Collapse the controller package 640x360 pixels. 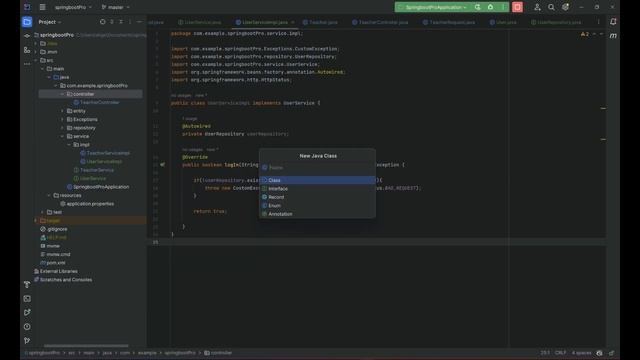click(x=62, y=94)
